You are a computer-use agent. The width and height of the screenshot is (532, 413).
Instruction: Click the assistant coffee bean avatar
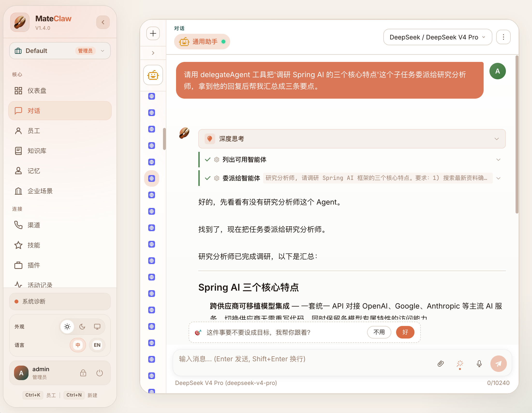[x=185, y=133]
